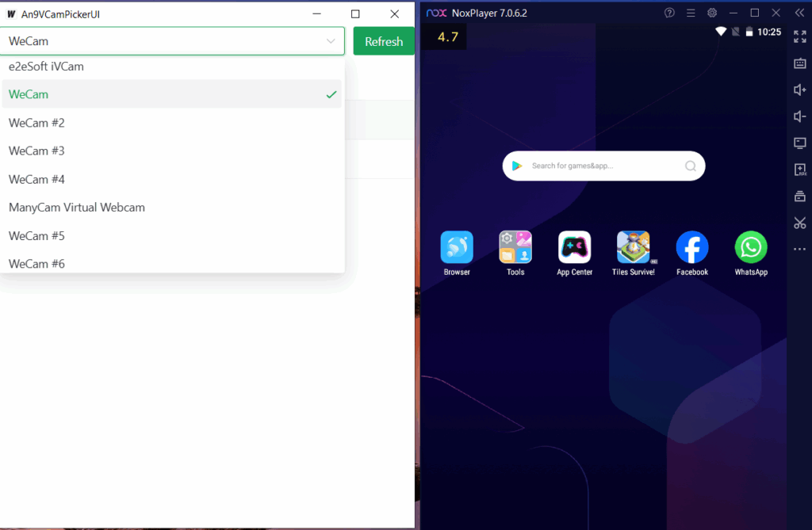The width and height of the screenshot is (812, 530).
Task: Collapse the Nox sidebar with double chevron
Action: tap(798, 13)
